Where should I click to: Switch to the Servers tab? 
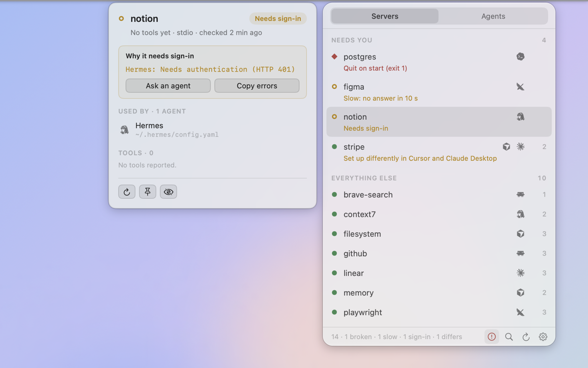[385, 16]
